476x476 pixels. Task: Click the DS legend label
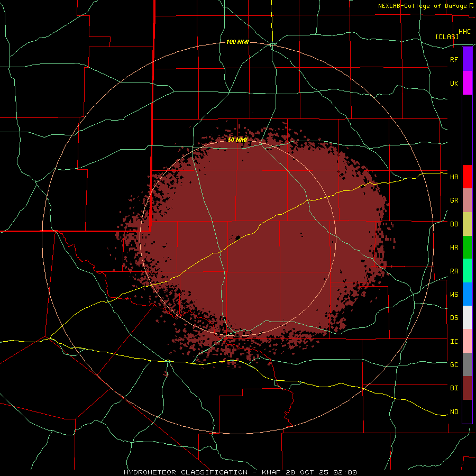tap(454, 318)
